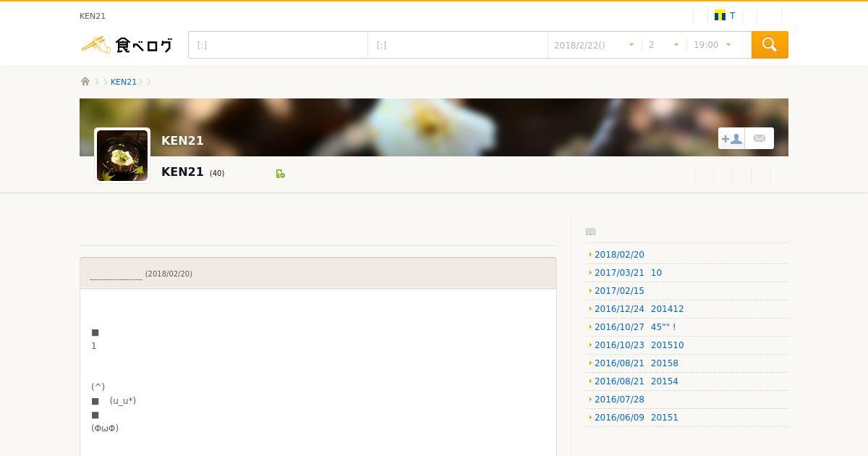The width and height of the screenshot is (868, 456).
Task: Click the (2018/02/20) date in post header
Action: (169, 274)
